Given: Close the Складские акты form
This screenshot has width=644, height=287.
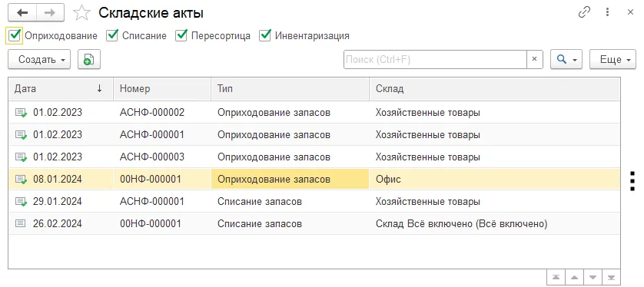Looking at the screenshot, I should pyautogui.click(x=630, y=13).
